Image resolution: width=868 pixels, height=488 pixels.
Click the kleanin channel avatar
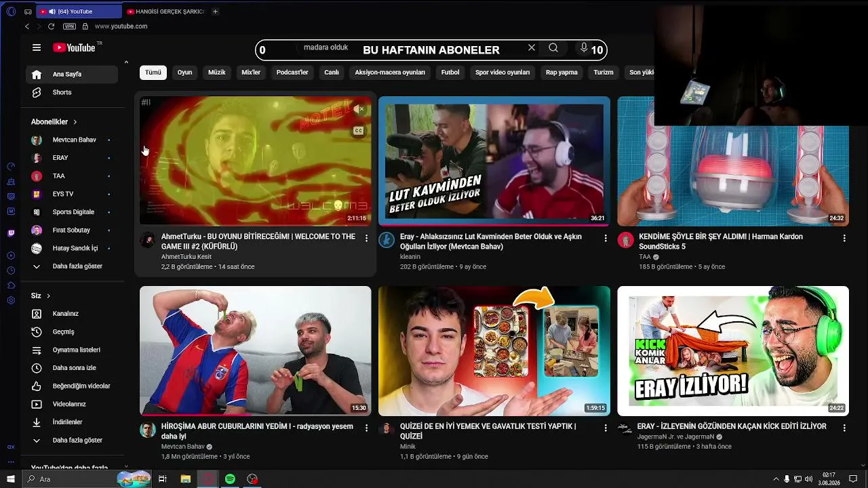[x=387, y=240]
